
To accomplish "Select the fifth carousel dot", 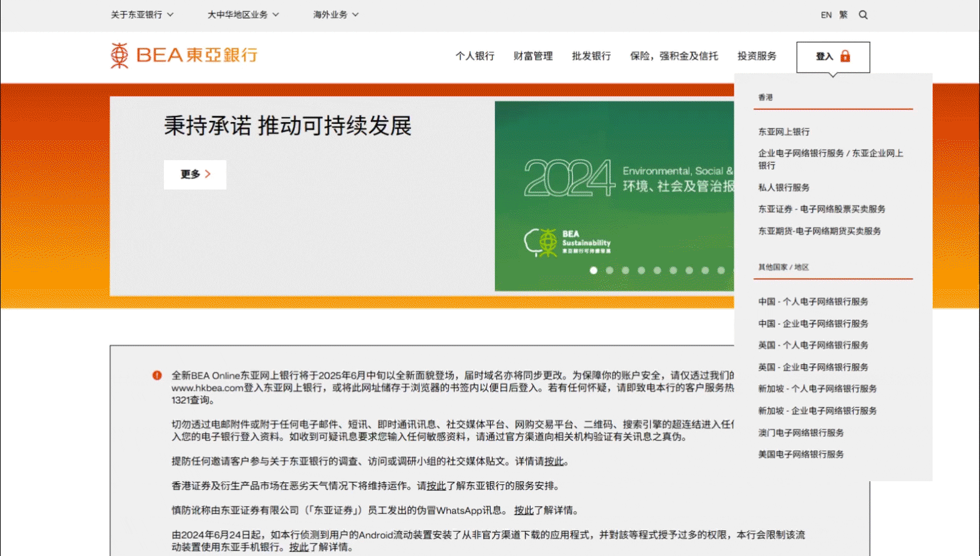I will pos(657,270).
